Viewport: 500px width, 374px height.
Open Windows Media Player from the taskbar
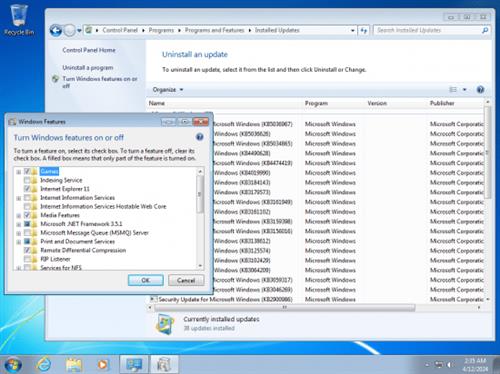(102, 364)
